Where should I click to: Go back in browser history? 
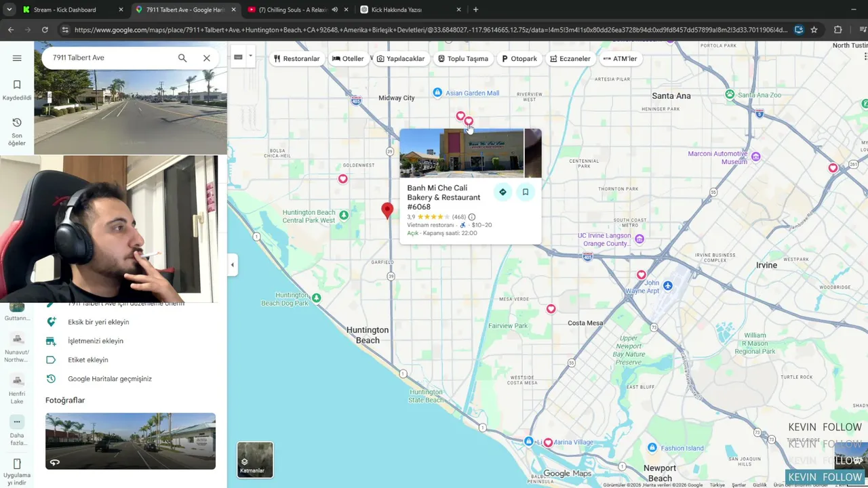coord(11,30)
